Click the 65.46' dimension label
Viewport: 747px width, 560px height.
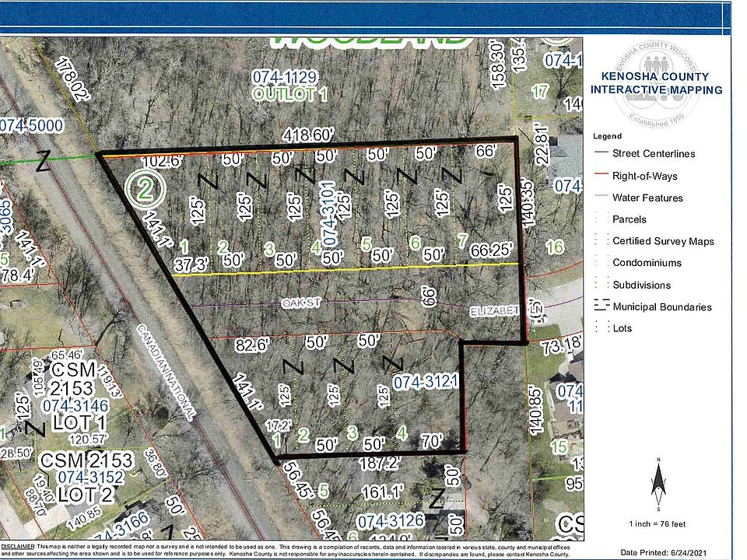coord(66,355)
